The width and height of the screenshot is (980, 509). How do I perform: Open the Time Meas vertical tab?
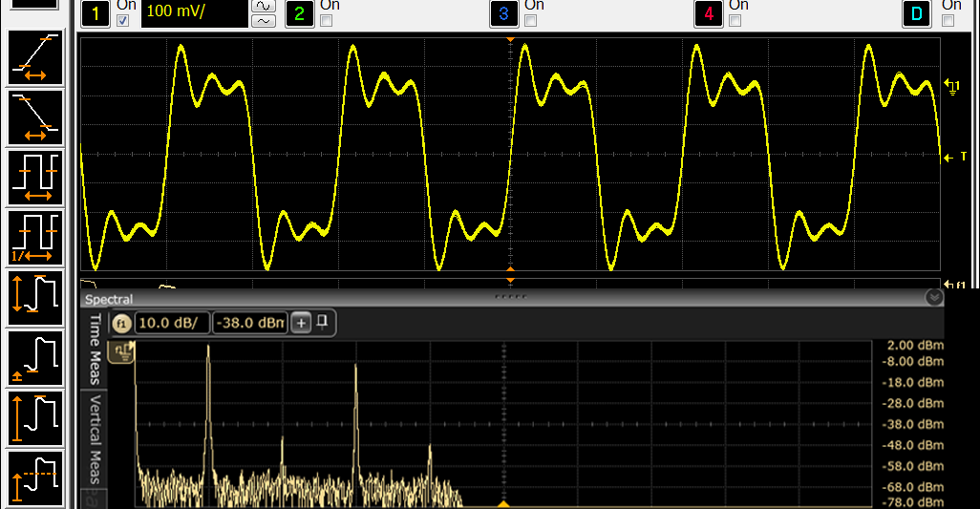pyautogui.click(x=95, y=349)
